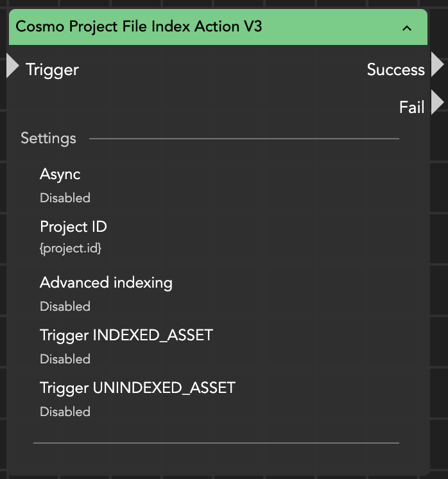448x479 pixels.
Task: Select the Cosmo Project File Index Action V3 title
Action: click(x=139, y=27)
